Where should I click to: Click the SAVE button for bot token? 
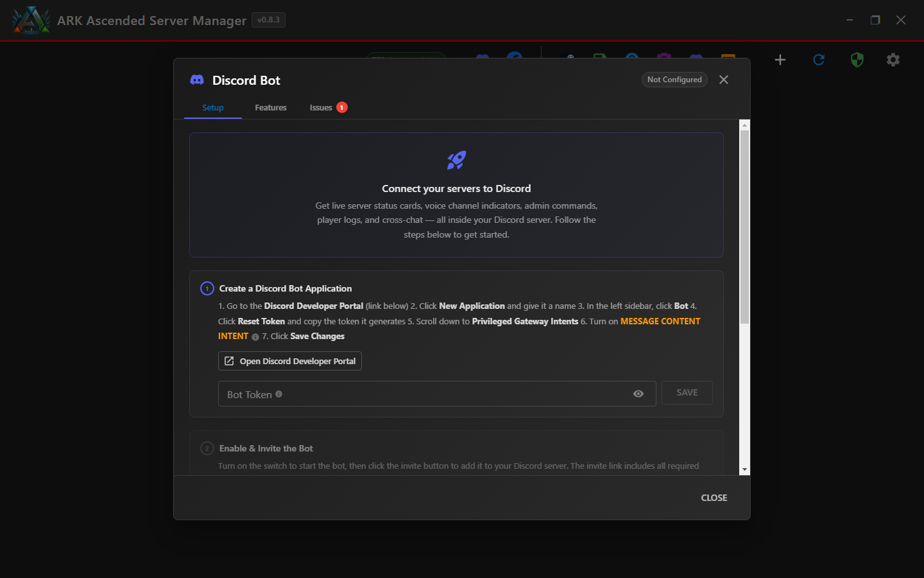687,392
